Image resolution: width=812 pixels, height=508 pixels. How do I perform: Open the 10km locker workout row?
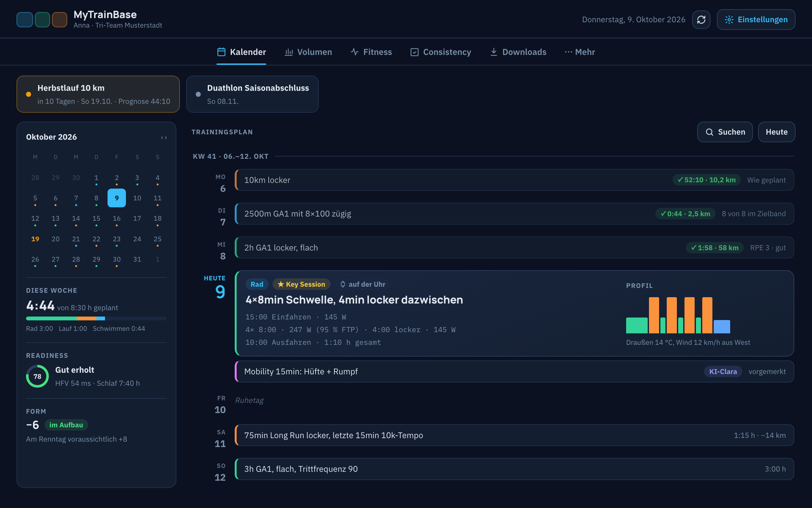(514, 180)
